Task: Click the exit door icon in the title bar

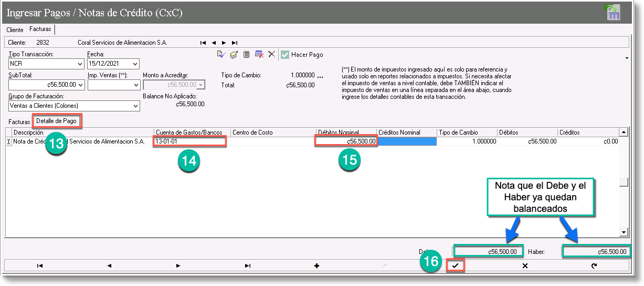Action: [613, 12]
